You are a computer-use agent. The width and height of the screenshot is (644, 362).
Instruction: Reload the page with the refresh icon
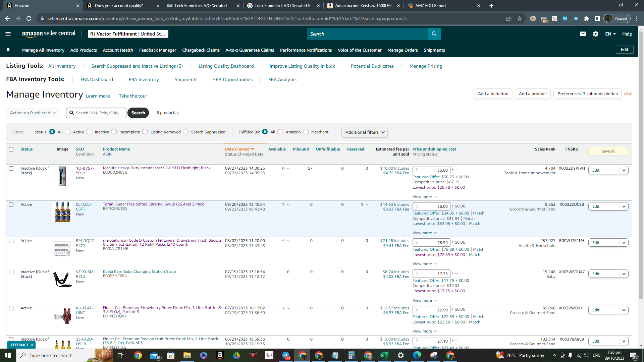point(29,18)
